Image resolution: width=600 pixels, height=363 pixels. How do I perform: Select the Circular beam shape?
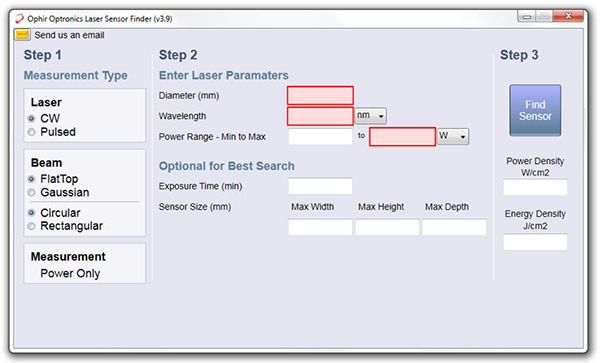pyautogui.click(x=32, y=213)
